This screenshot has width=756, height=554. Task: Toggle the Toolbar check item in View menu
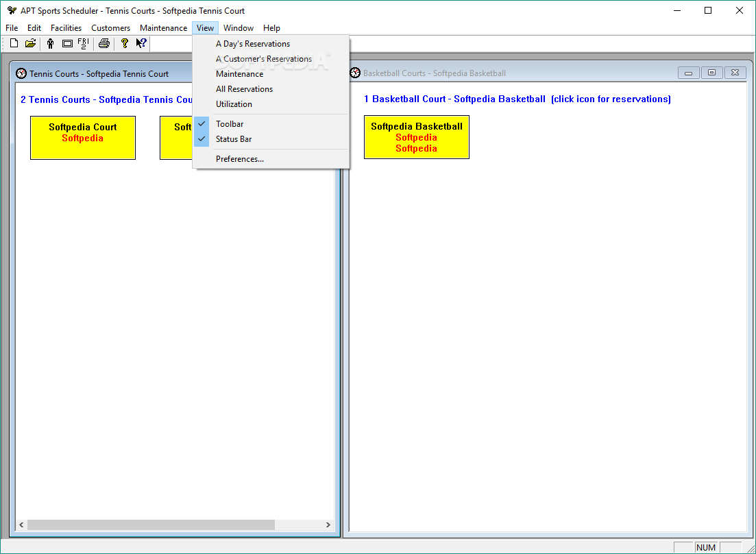pos(271,124)
